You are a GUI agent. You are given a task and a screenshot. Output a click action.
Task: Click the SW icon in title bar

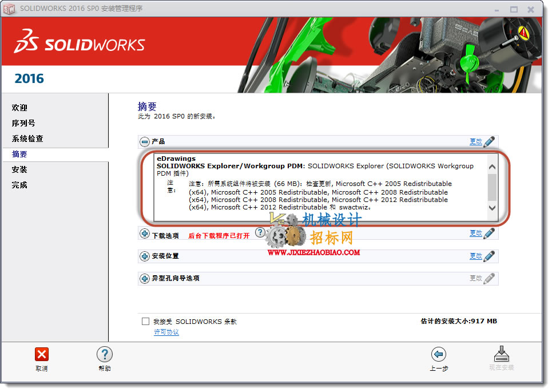(9, 9)
